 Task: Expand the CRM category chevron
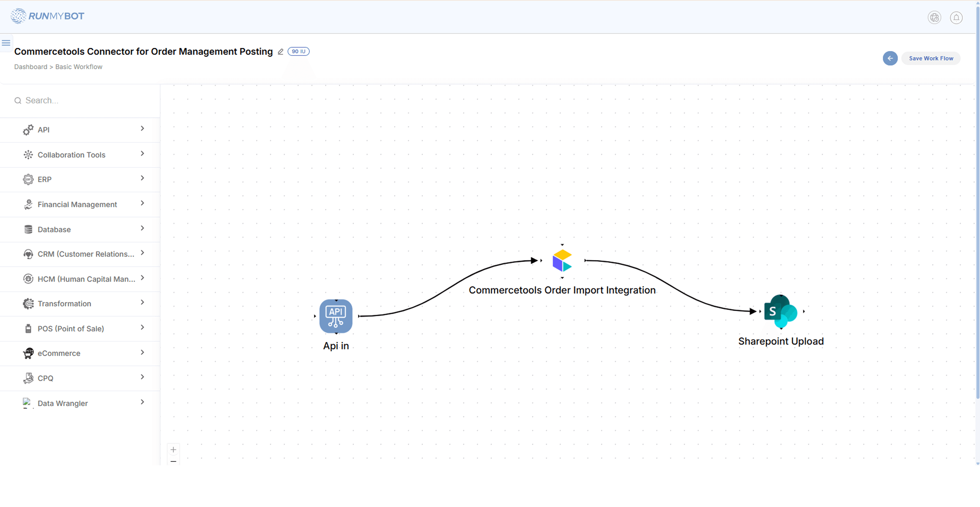tap(142, 253)
